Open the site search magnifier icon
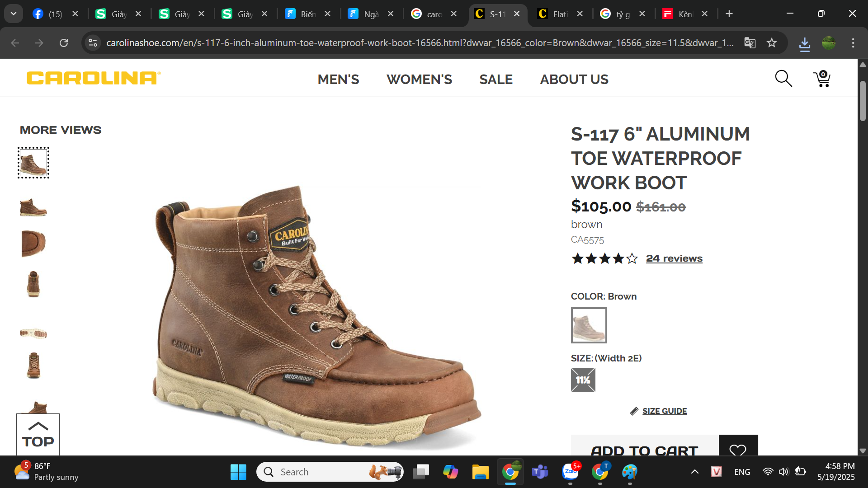The height and width of the screenshot is (488, 868). pos(783,79)
